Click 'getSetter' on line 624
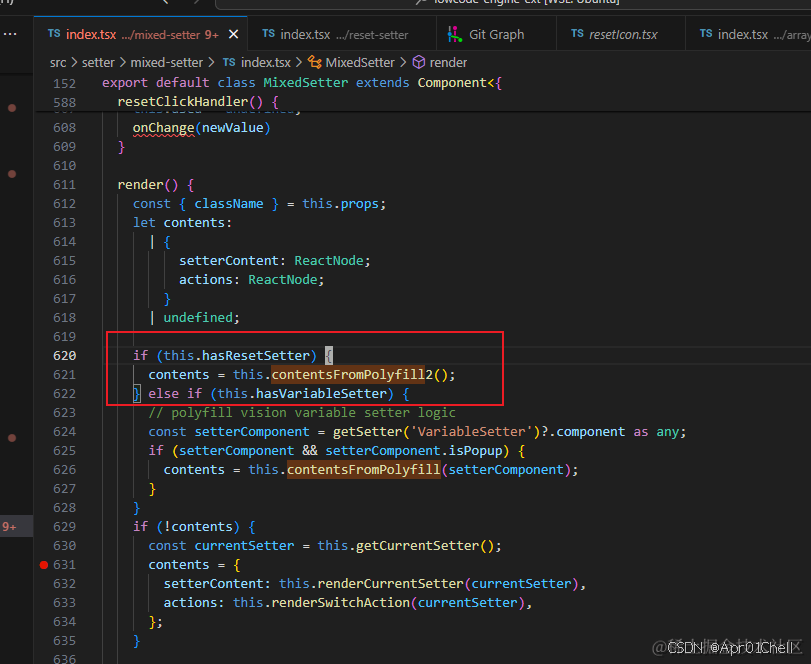Image resolution: width=811 pixels, height=664 pixels. (367, 432)
